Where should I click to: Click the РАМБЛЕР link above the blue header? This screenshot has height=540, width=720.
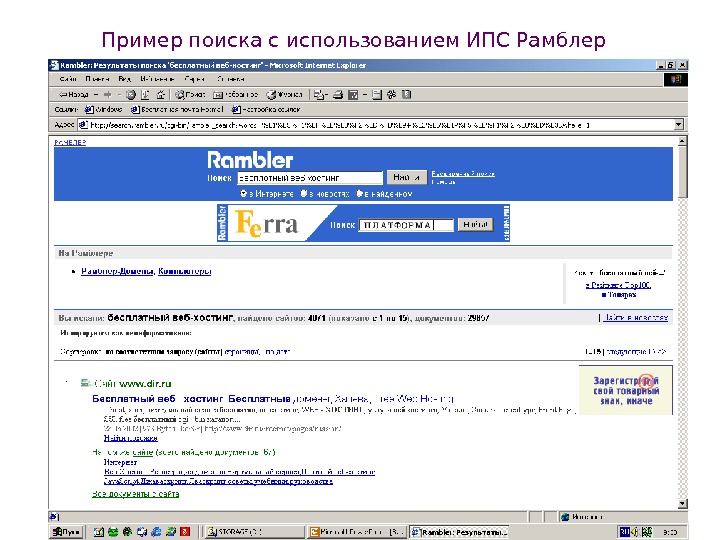click(x=70, y=142)
